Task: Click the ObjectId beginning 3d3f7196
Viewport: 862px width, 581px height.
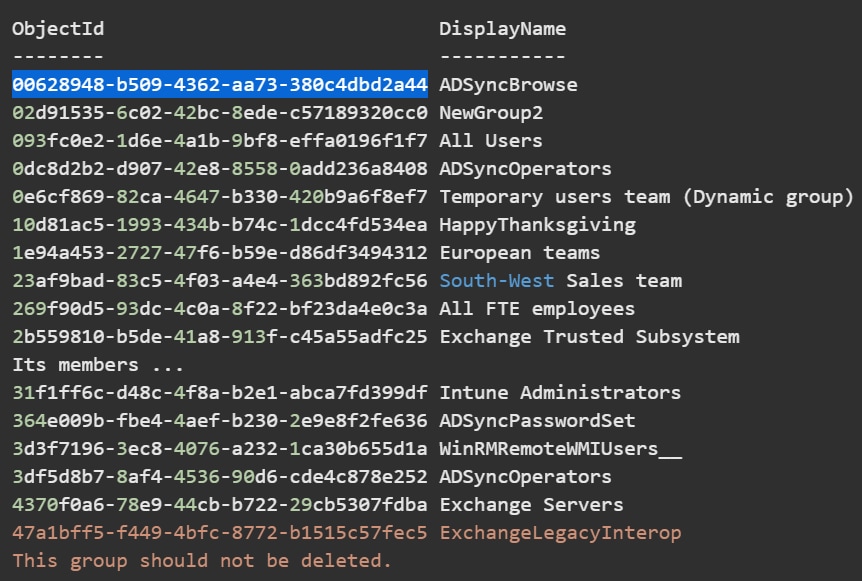Action: [x=220, y=449]
